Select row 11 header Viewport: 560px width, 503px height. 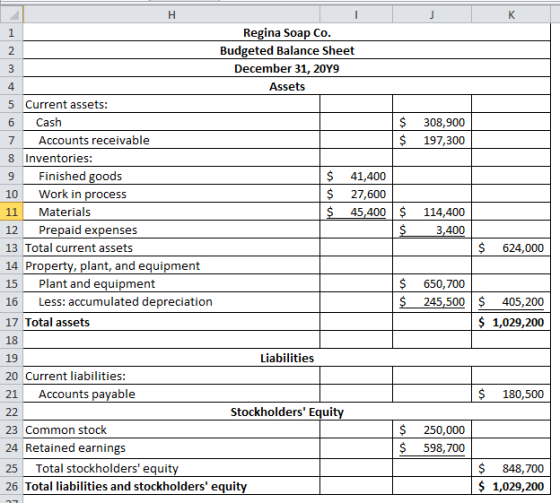coord(11,212)
